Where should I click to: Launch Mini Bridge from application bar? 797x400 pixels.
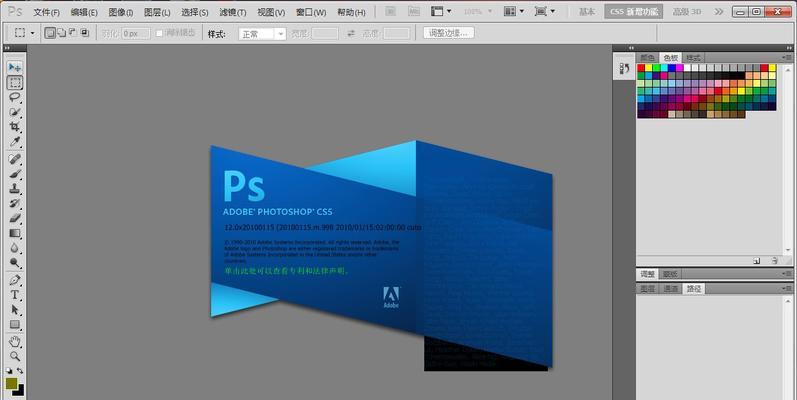414,11
